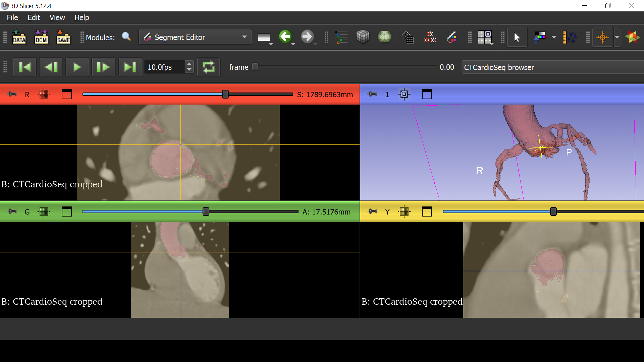The width and height of the screenshot is (644, 362).
Task: Open the Models green sphere icon
Action: click(385, 37)
